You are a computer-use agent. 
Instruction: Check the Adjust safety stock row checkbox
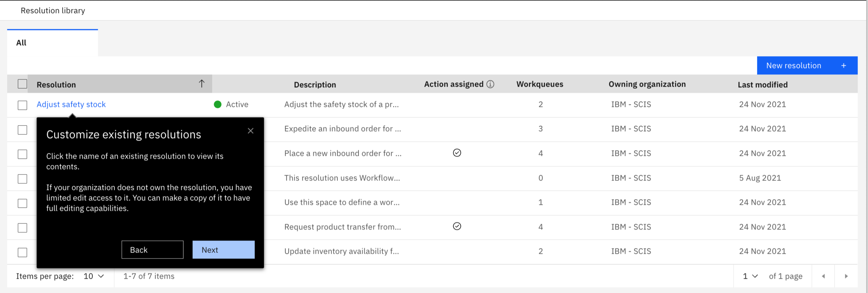click(23, 105)
